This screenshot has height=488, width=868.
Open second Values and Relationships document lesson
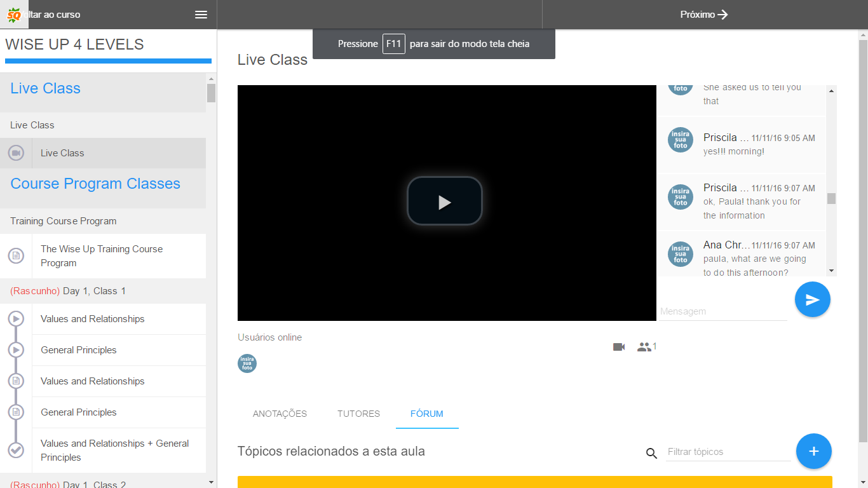click(x=119, y=381)
